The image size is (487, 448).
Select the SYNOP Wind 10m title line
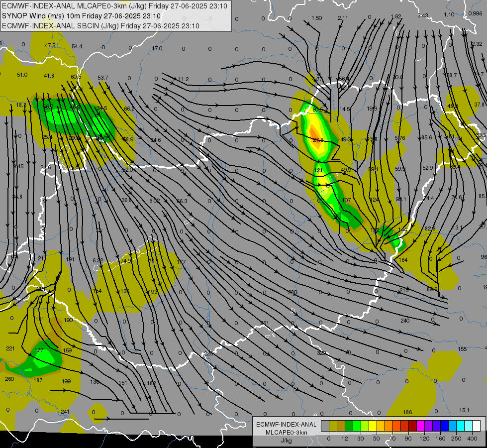81,16
